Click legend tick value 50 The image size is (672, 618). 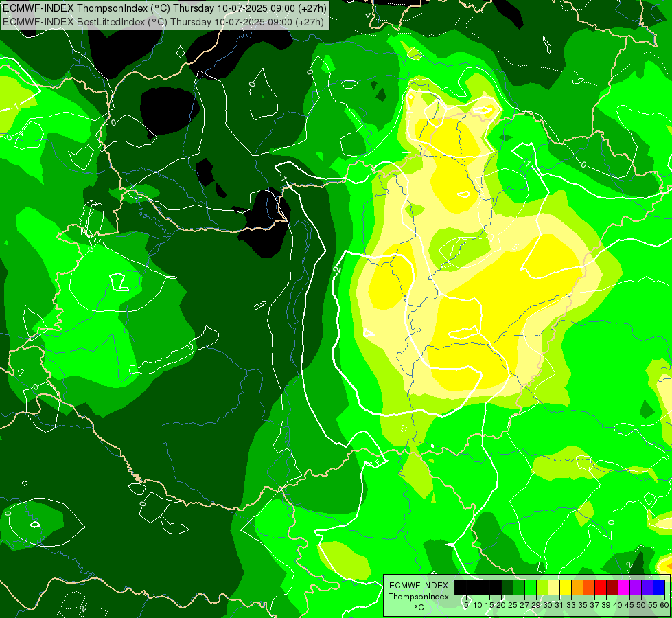[x=642, y=605]
